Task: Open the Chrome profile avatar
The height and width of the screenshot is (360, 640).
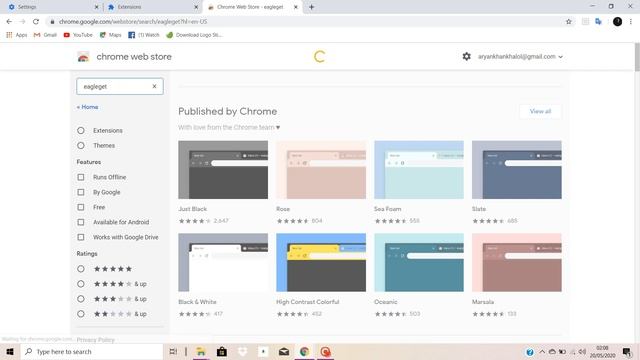Action: (x=617, y=22)
